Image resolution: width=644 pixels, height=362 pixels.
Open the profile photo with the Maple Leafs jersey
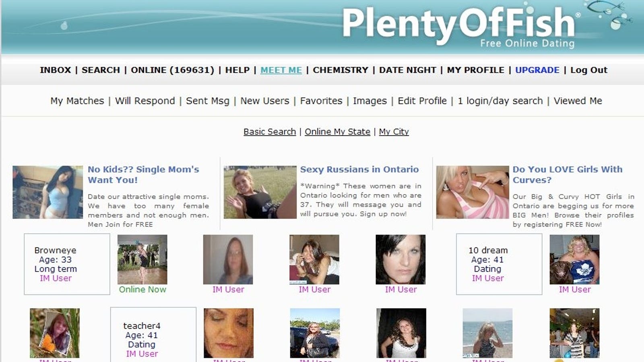pyautogui.click(x=574, y=259)
